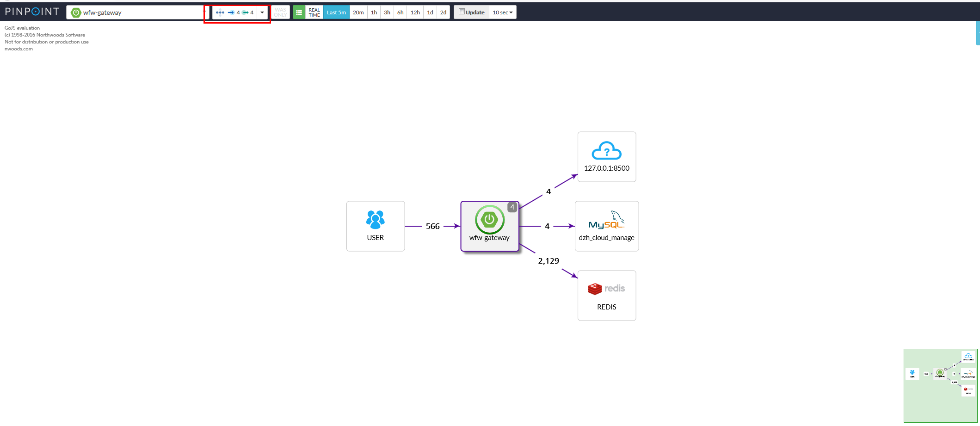The image size is (980, 426).
Task: Select the MySQL dzh_cloud_manage node
Action: click(x=607, y=226)
